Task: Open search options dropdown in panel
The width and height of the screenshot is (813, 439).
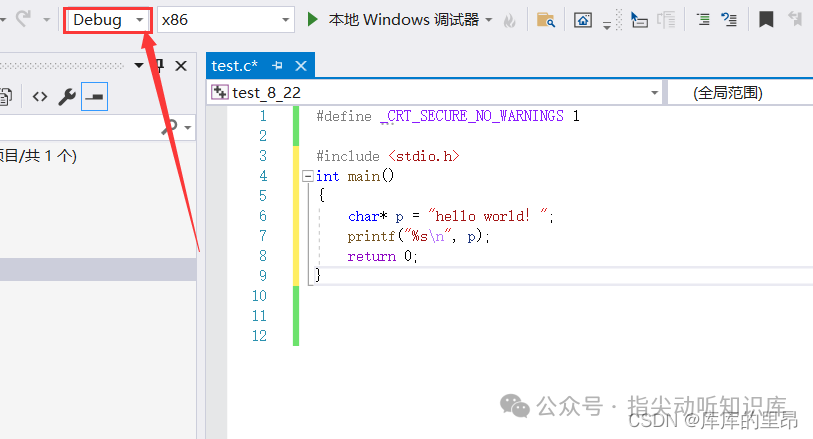Action: pyautogui.click(x=188, y=127)
